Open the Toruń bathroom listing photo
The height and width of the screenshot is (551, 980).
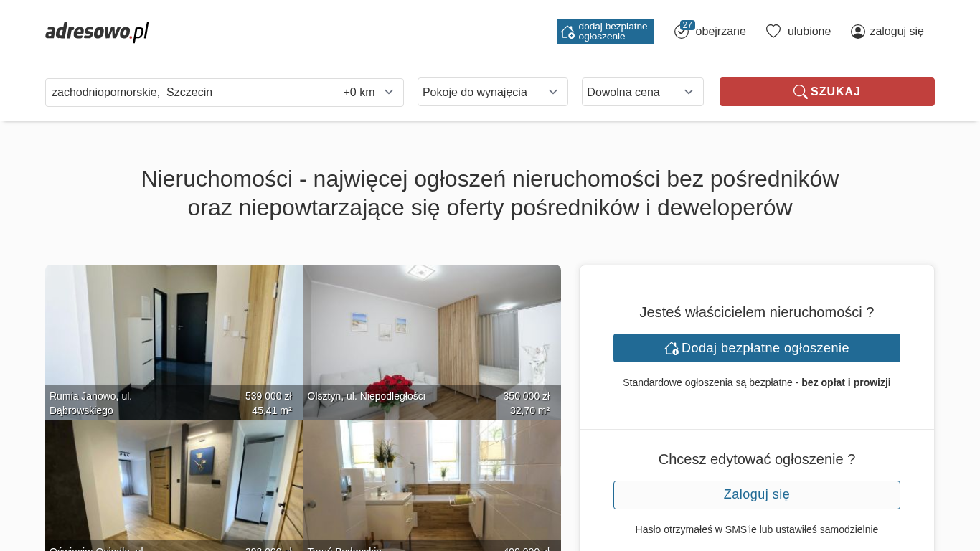pos(432,486)
